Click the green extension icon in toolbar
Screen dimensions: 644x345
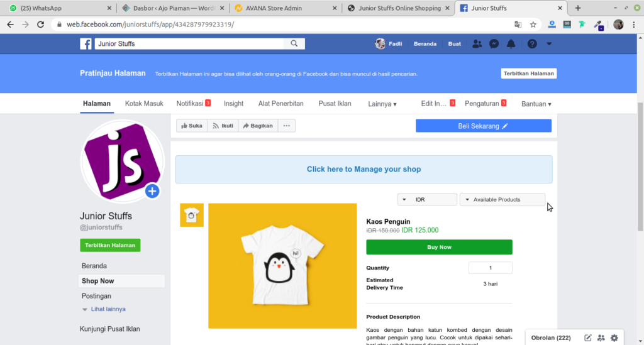pos(582,25)
